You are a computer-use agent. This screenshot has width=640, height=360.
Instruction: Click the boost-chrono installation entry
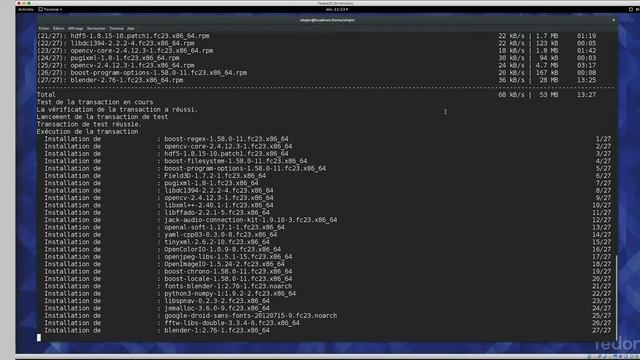tap(228, 271)
